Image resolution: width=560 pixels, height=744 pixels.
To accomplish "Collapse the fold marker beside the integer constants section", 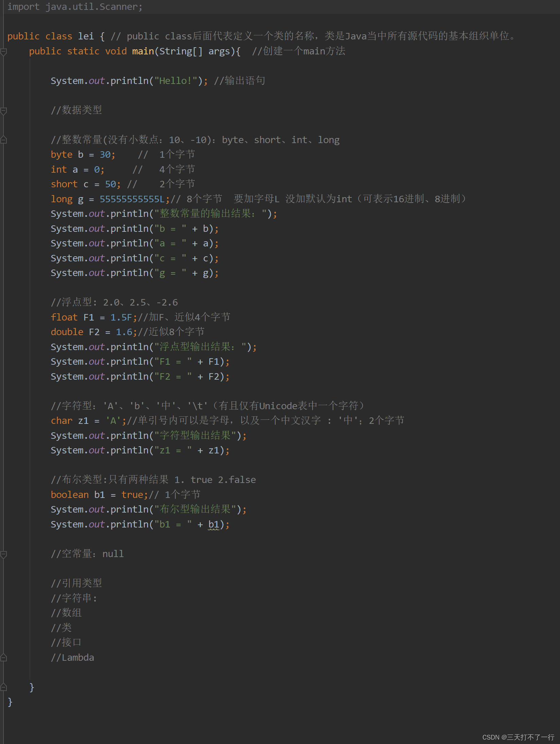I will click(x=4, y=139).
